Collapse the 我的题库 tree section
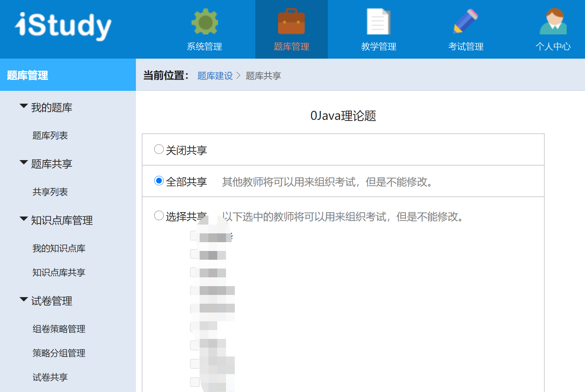Image resolution: width=585 pixels, height=392 pixels. click(x=24, y=107)
